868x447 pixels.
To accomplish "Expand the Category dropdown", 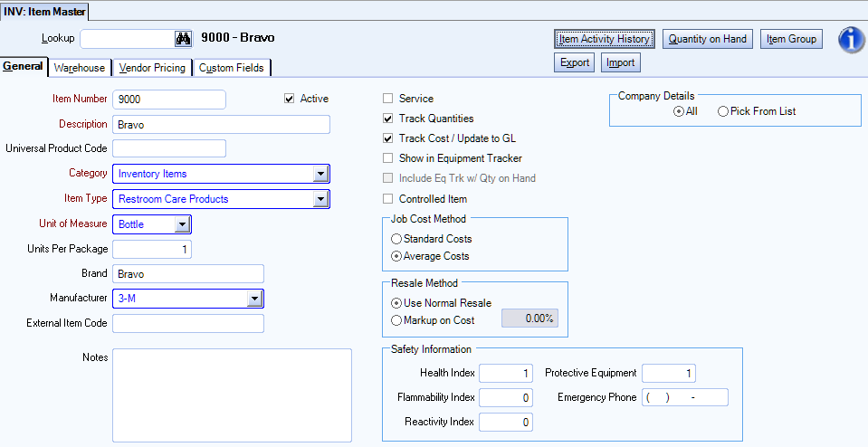I will tap(320, 174).
